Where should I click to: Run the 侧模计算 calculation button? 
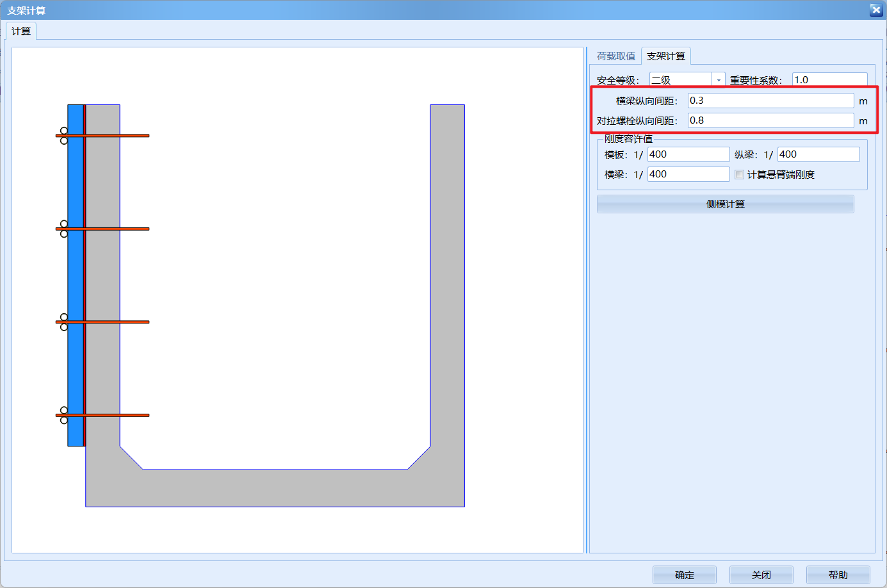(725, 204)
